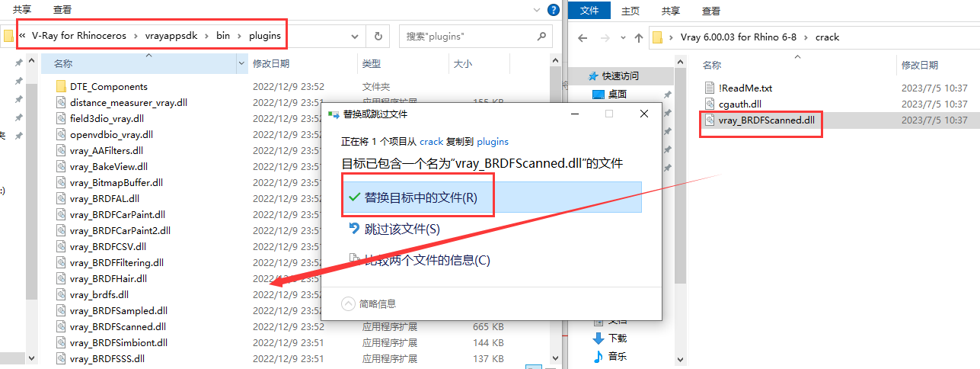This screenshot has height=369, width=980.
Task: Open 音乐 in the crack window sidebar
Action: click(x=617, y=356)
